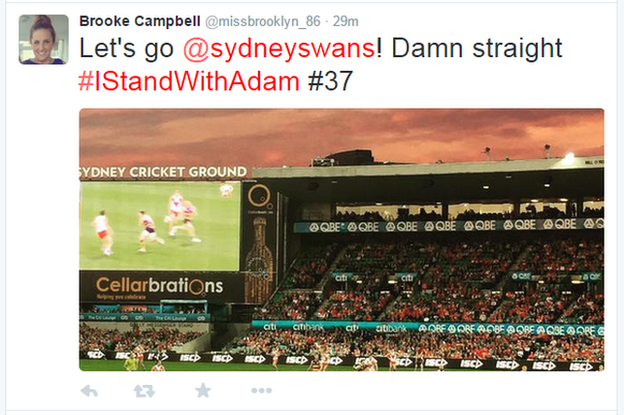Screen dimensions: 624x415
Task: Open the @missbrooklyn_86 handle
Action: click(263, 21)
